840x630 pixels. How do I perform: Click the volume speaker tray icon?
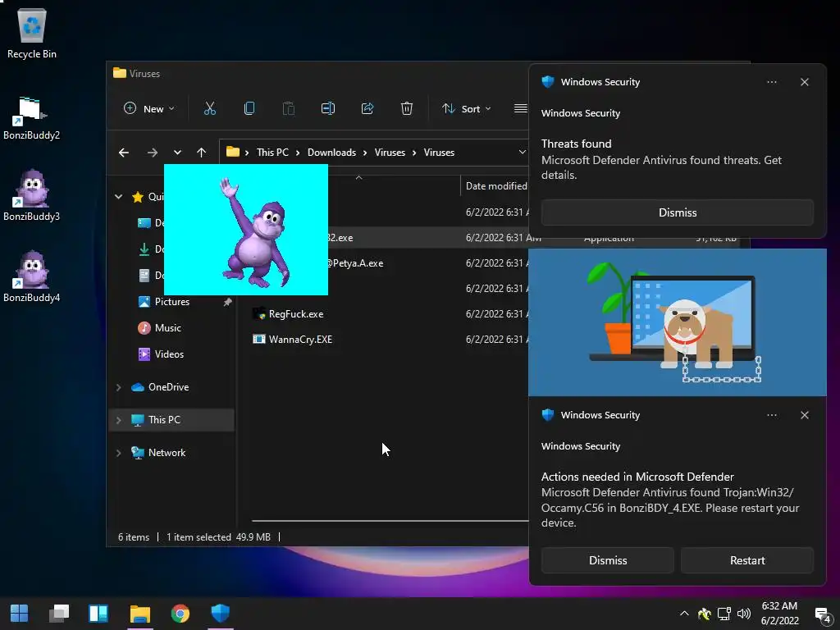click(x=743, y=614)
